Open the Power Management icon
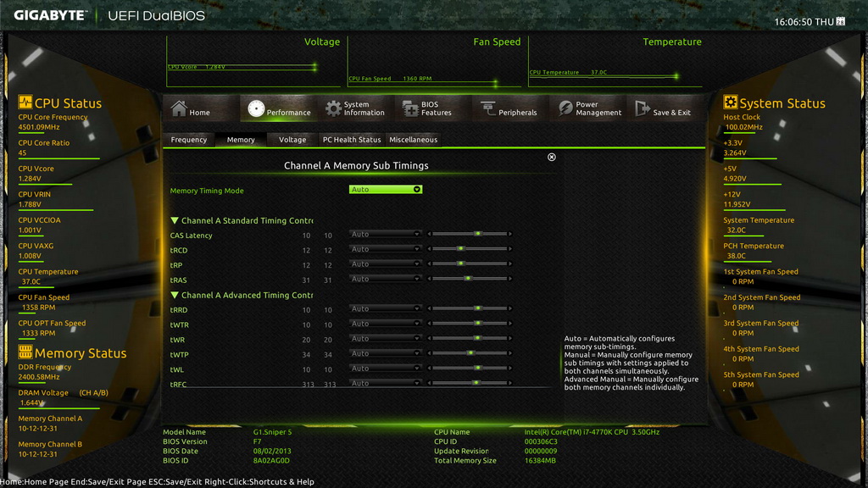Image resolution: width=868 pixels, height=488 pixels. pyautogui.click(x=565, y=108)
